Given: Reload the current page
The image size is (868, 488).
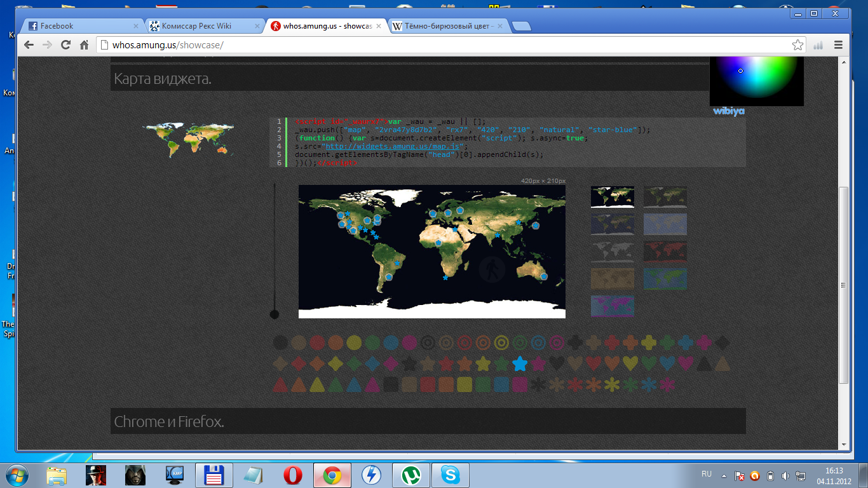Looking at the screenshot, I should [x=65, y=45].
